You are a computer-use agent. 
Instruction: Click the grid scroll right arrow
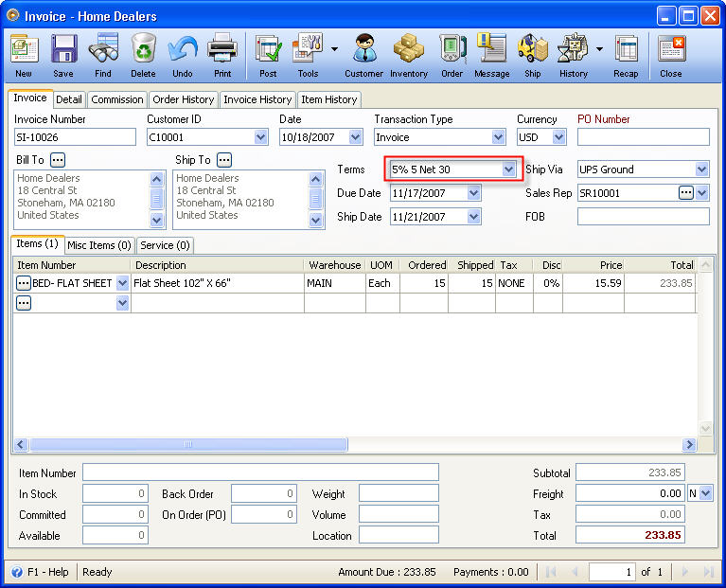point(689,444)
